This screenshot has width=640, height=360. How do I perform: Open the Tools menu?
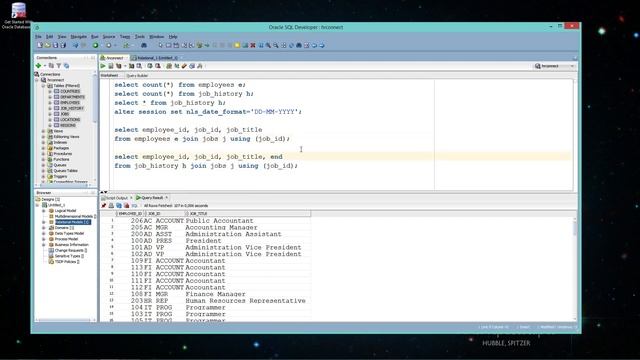[140, 37]
